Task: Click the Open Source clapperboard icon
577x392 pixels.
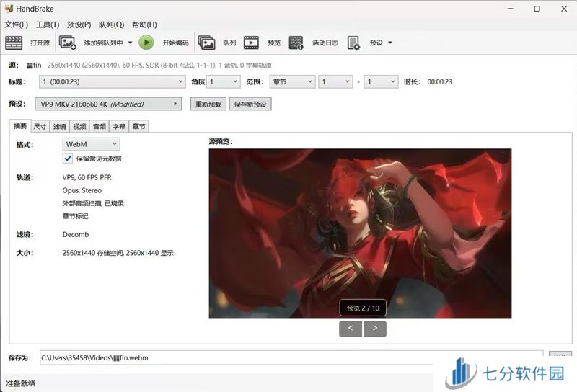Action: pyautogui.click(x=14, y=43)
